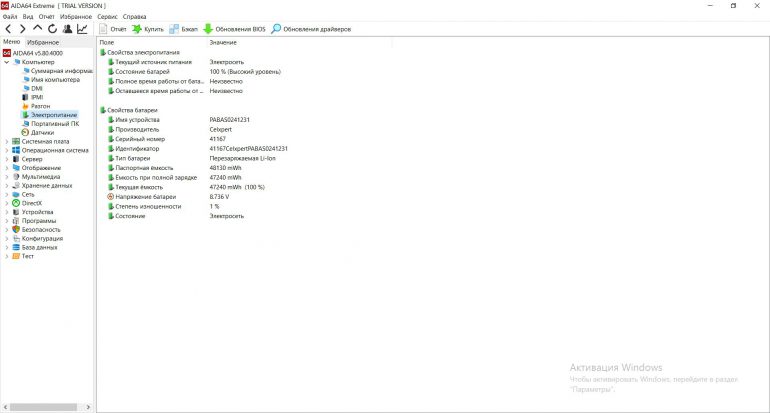The height and width of the screenshot is (413, 770).
Task: Select the Серийный номер row
Action: coord(167,139)
